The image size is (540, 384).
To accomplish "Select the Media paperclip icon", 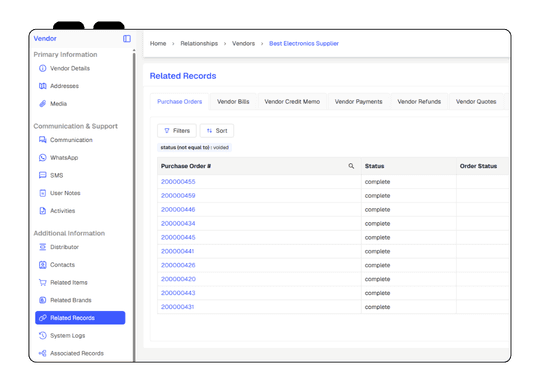I will 42,104.
